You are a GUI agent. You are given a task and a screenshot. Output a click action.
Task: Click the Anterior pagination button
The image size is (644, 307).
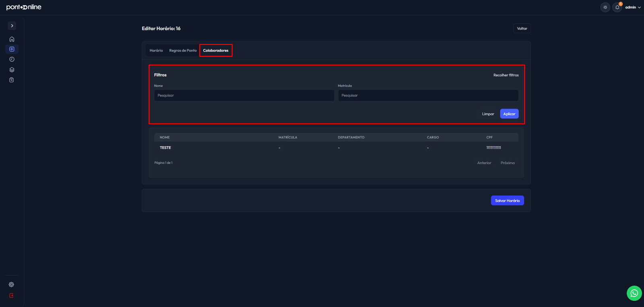(x=484, y=163)
